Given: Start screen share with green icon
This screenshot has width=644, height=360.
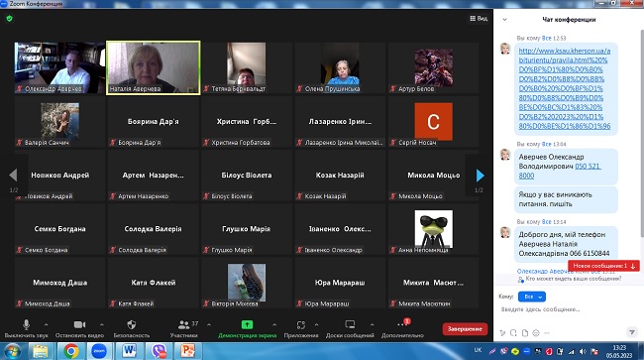Looking at the screenshot, I should (x=247, y=324).
